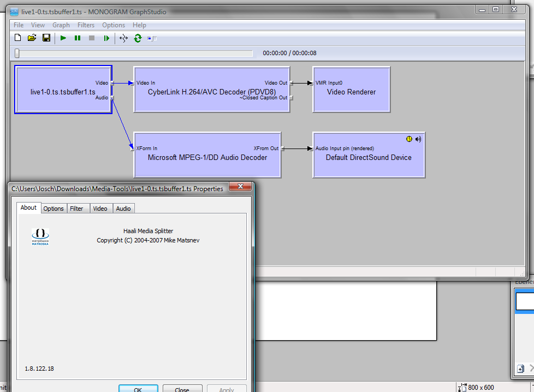Screen dimensions: 534x392
Task: Switch to the Options tab in Properties
Action: click(54, 209)
